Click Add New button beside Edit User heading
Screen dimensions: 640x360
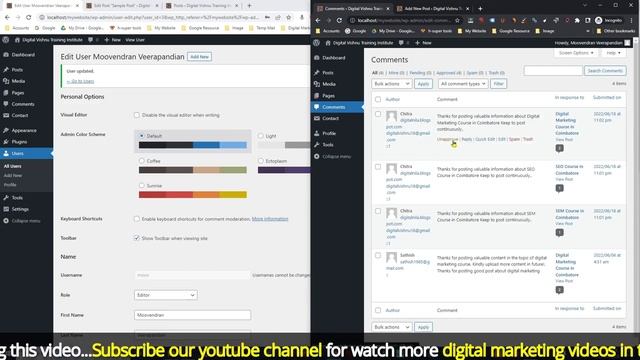click(x=199, y=57)
